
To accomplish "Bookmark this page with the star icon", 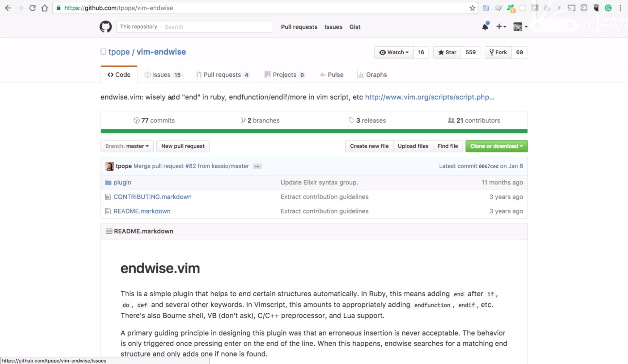I will tap(472, 8).
